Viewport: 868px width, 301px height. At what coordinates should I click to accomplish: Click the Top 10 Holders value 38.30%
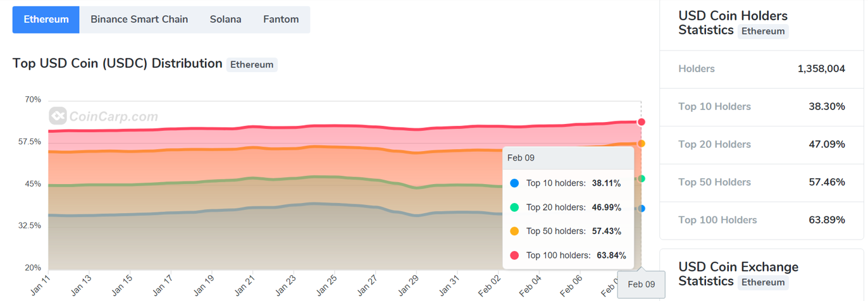[827, 106]
